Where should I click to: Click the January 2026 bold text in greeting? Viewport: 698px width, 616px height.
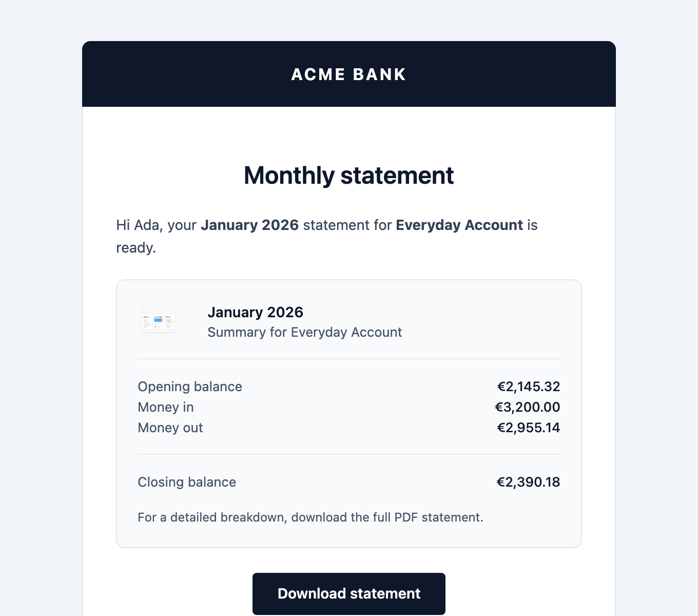click(249, 225)
